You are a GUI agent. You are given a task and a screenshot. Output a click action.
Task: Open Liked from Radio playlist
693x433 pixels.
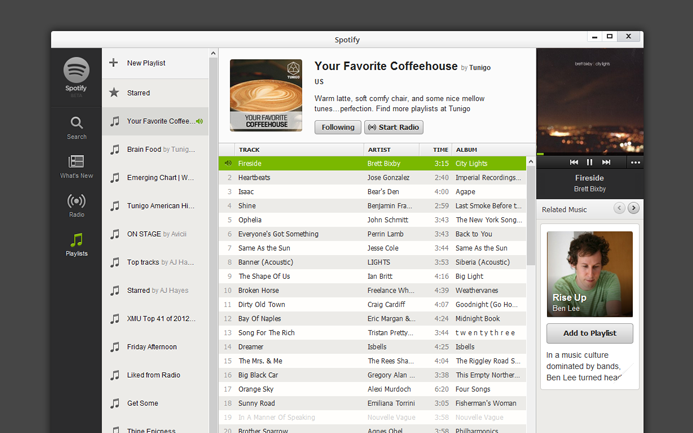coord(155,375)
